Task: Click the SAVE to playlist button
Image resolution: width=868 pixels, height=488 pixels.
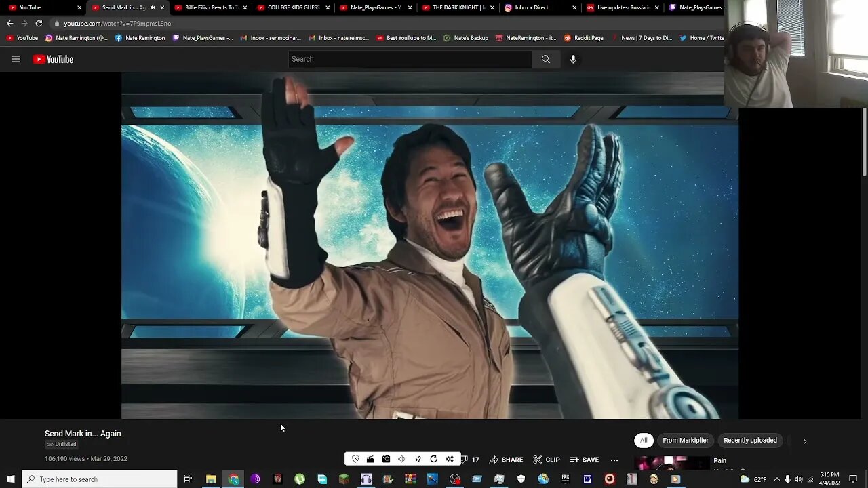Action: pyautogui.click(x=585, y=460)
